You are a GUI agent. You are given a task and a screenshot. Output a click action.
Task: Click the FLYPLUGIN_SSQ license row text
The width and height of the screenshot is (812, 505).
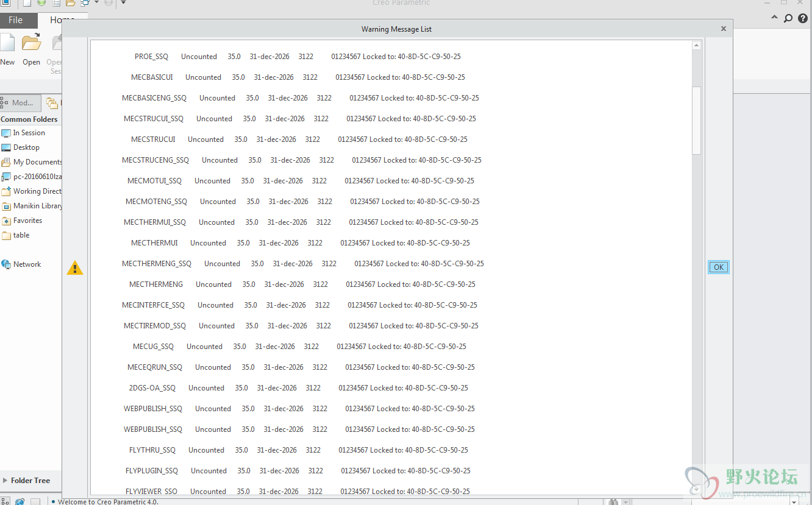tap(298, 471)
